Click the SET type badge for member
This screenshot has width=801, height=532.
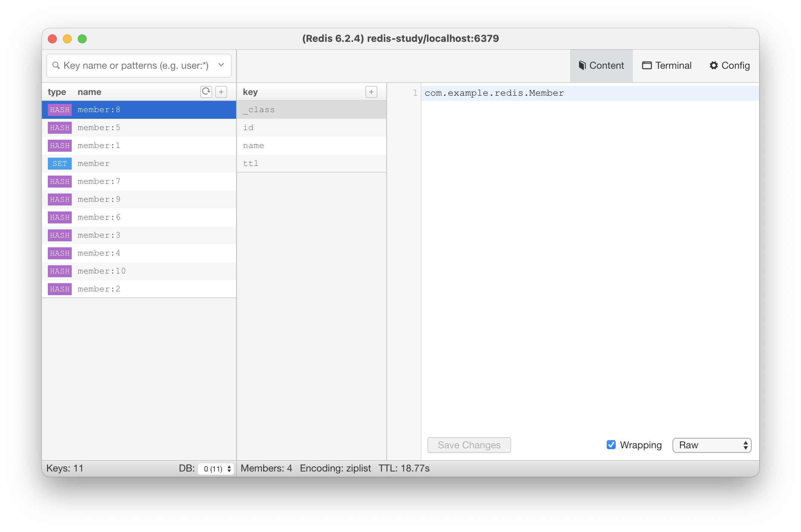pyautogui.click(x=60, y=164)
